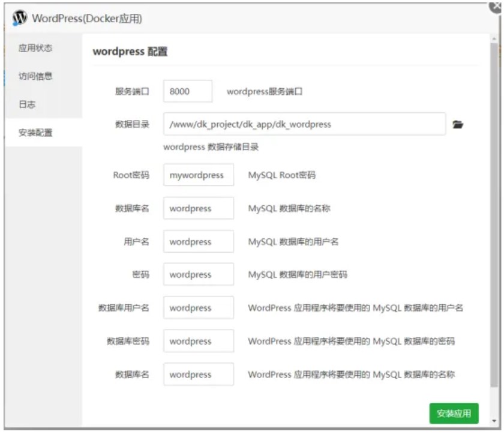Image resolution: width=504 pixels, height=434 pixels.
Task: Select the 密码 field for MySQL user password
Action: [198, 275]
